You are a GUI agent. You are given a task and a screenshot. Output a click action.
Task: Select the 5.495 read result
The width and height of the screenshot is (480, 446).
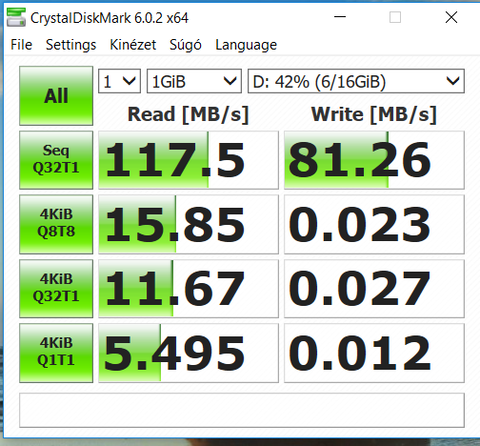188,353
